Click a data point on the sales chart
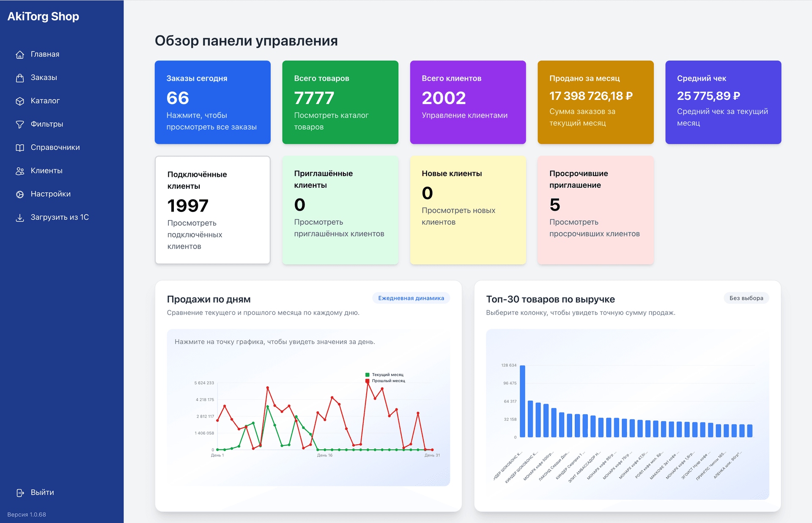The image size is (812, 523). [x=268, y=388]
